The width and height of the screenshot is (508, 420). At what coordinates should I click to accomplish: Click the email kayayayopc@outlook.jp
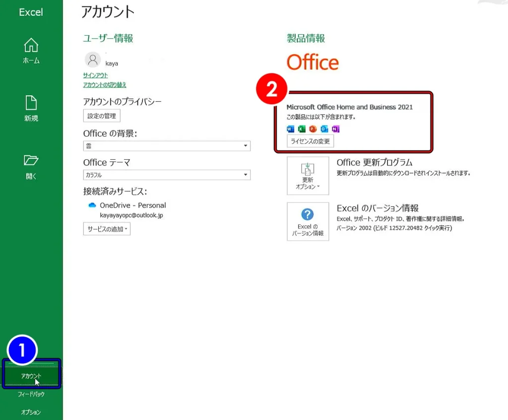click(131, 215)
